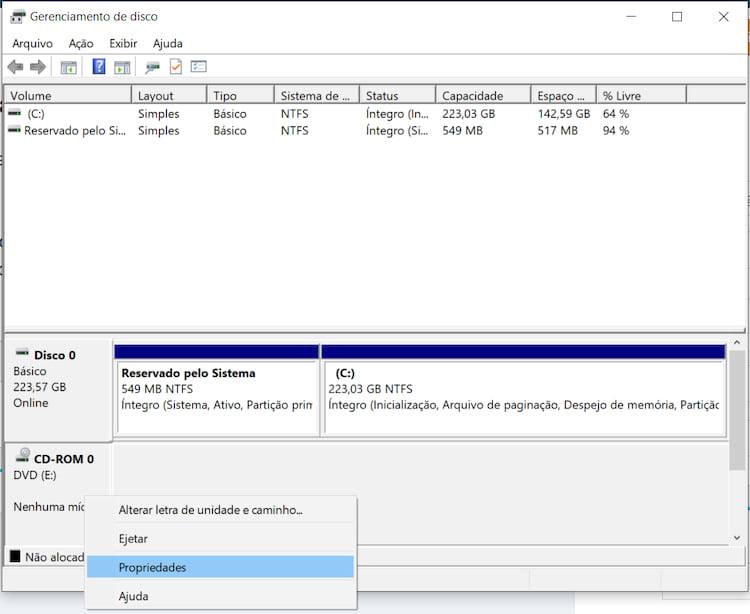This screenshot has height=614, width=750.
Task: Choose Ejetar from context menu
Action: pyautogui.click(x=221, y=538)
